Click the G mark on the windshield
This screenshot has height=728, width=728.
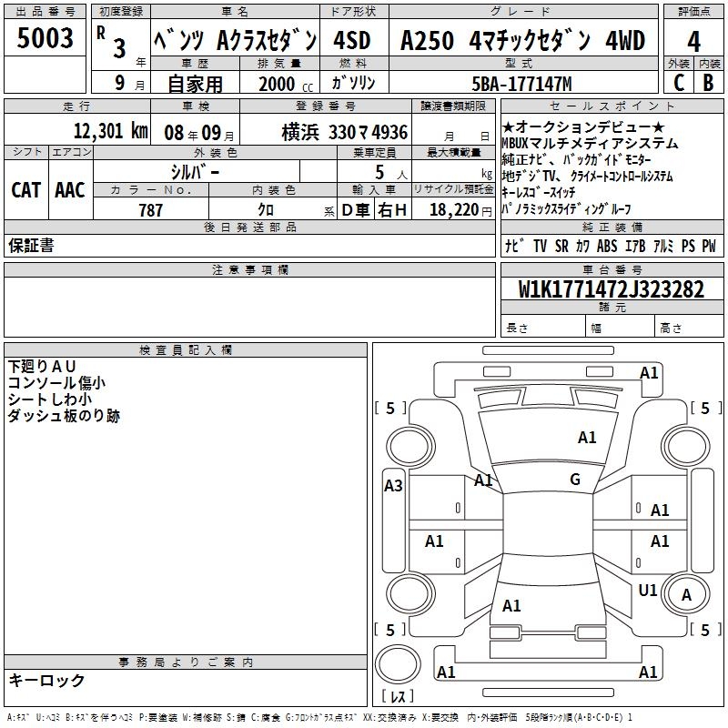click(574, 480)
